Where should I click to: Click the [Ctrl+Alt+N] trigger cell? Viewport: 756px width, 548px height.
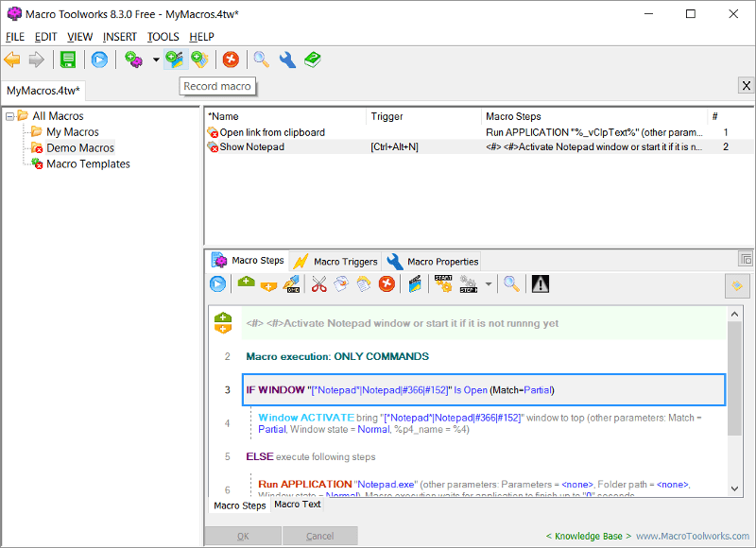click(x=394, y=147)
